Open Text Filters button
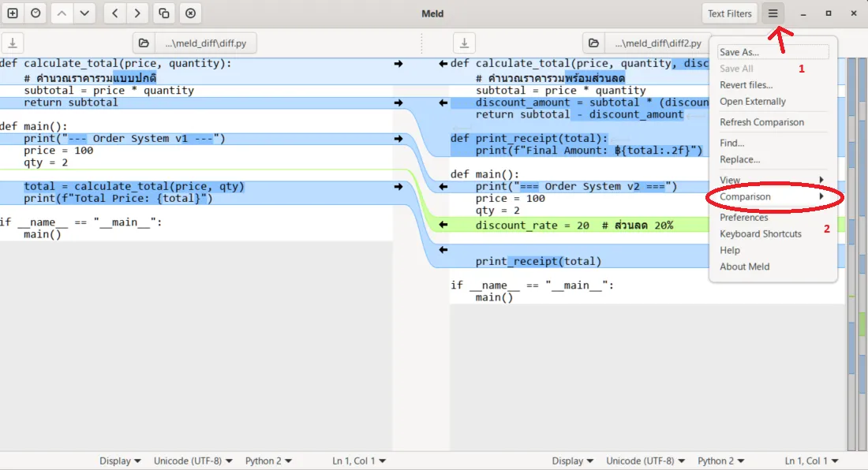Viewport: 868px width, 470px height. (730, 13)
